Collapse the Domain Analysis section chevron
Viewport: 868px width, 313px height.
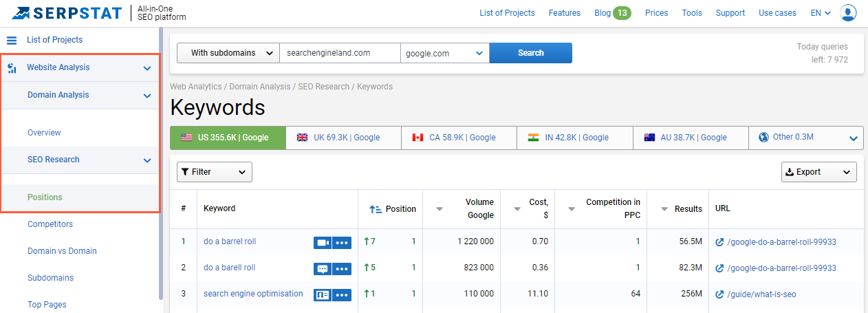(147, 96)
